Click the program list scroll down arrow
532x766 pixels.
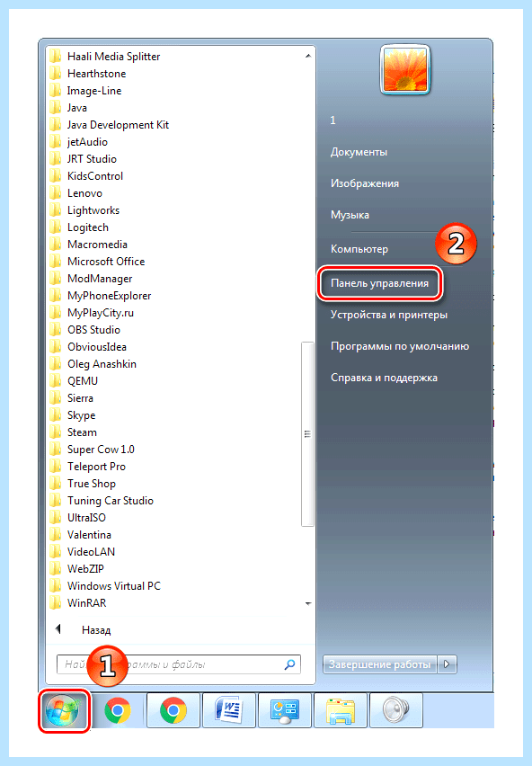[x=308, y=604]
